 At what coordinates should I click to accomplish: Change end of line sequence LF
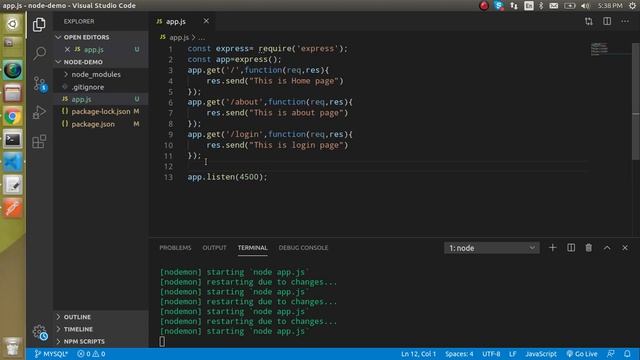click(x=513, y=354)
